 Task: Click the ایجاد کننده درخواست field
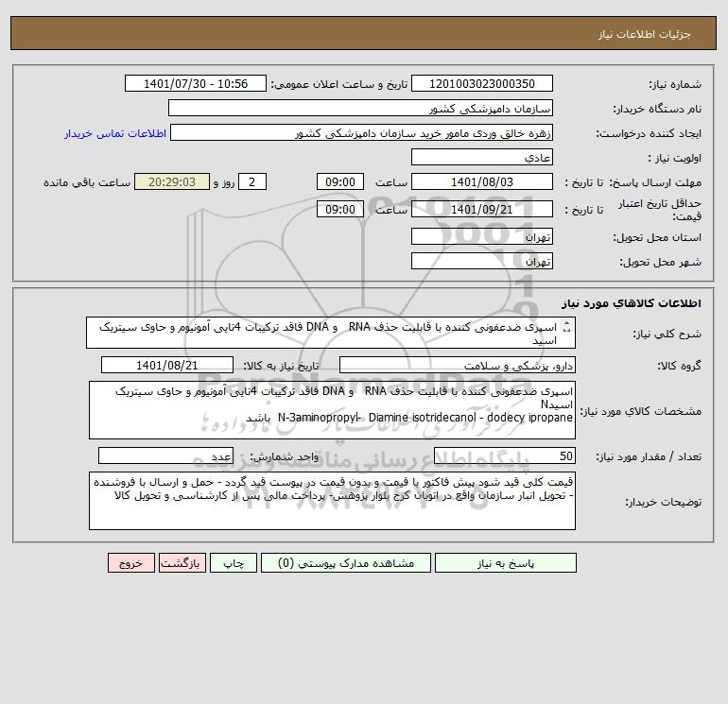(x=361, y=132)
